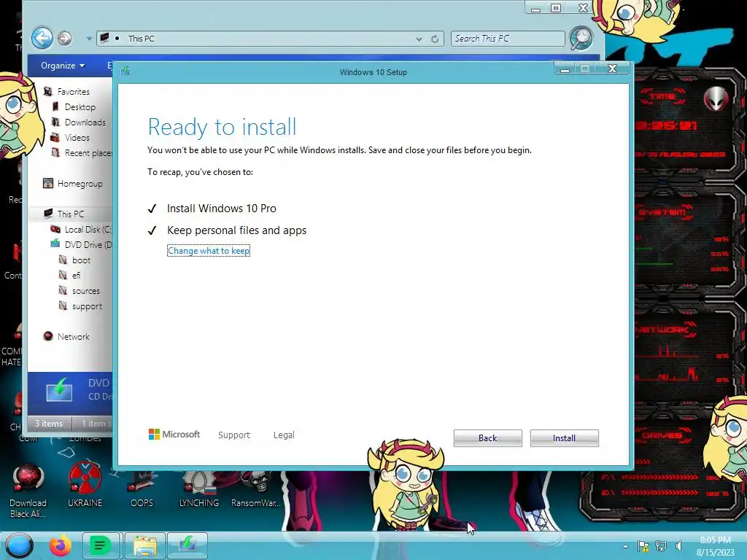747x560 pixels.
Task: Select Local Disk (C:) in the tree
Action: coord(88,230)
